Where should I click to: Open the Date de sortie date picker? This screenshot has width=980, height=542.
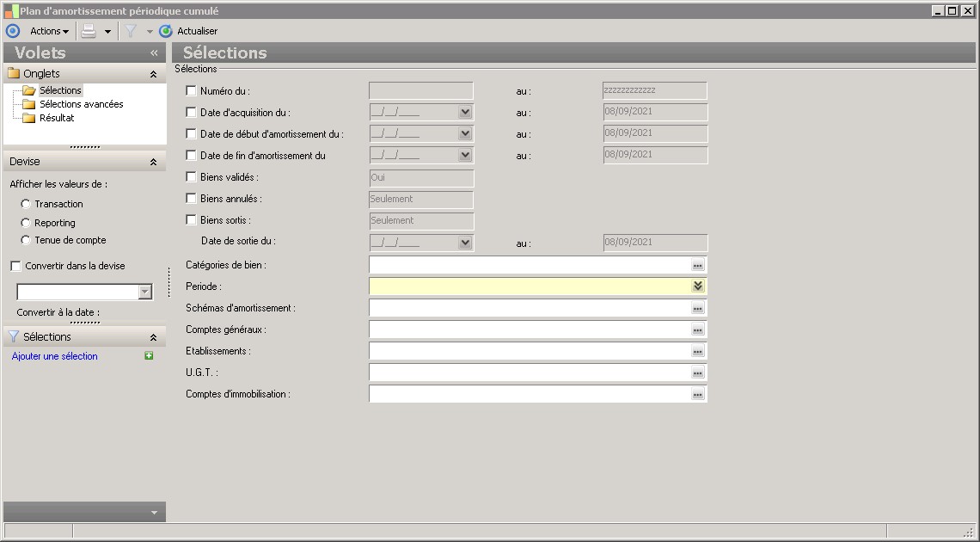[x=465, y=243]
